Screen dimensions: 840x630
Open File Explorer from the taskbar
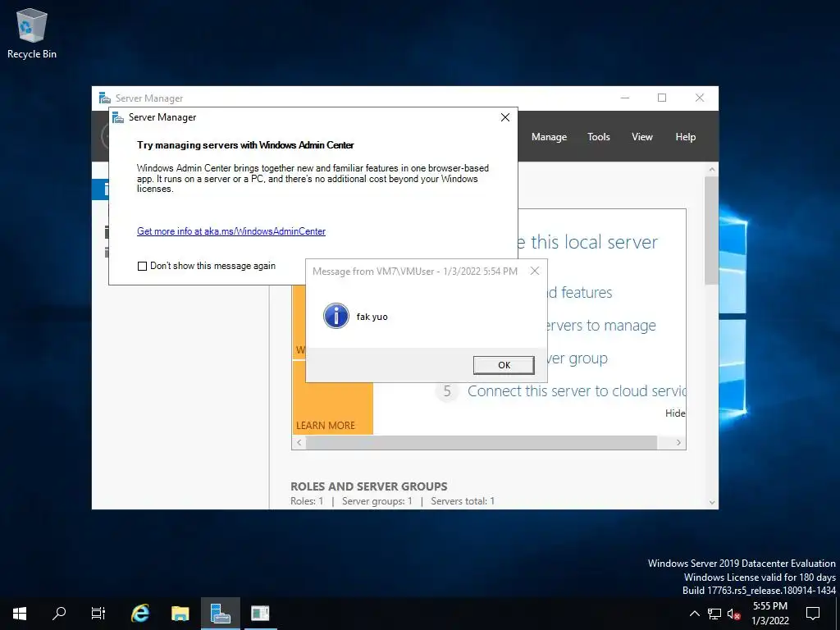click(x=180, y=614)
